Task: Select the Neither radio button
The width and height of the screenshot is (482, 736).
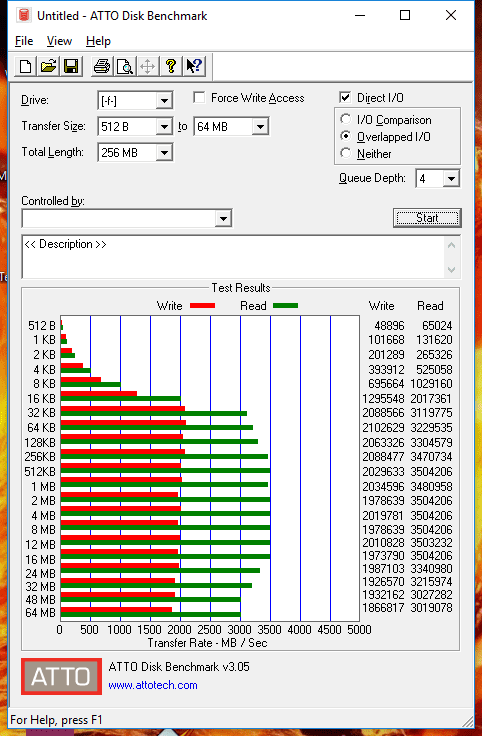Action: click(x=345, y=153)
